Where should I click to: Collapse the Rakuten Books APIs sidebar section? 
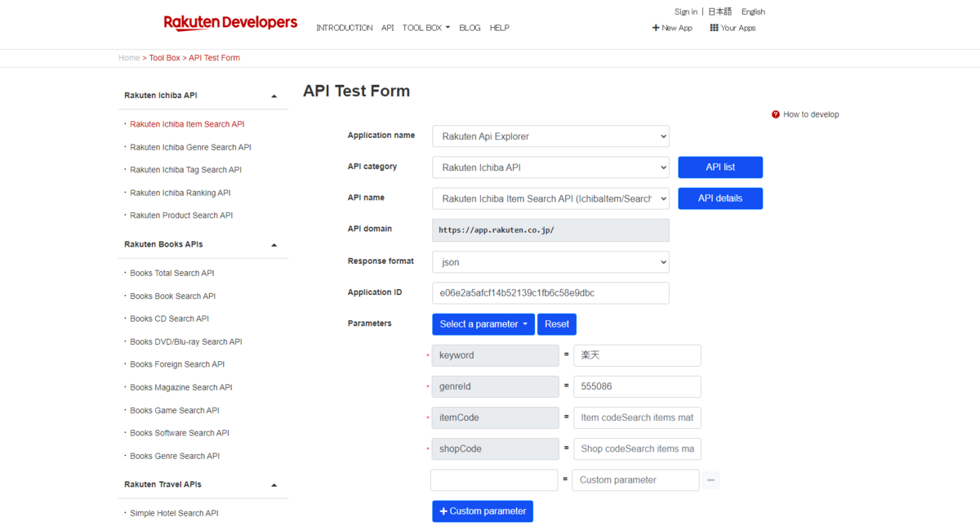tap(274, 244)
